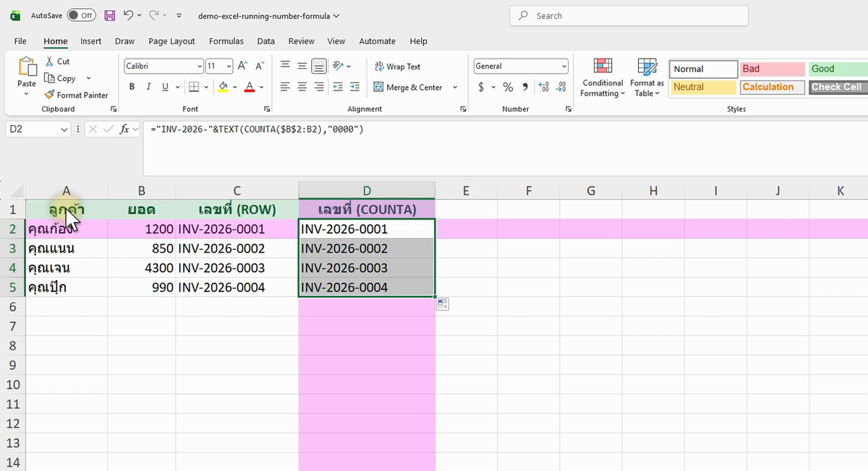Open the Auto Fill Options button below D5
Screen dimensions: 868x471
click(443, 305)
